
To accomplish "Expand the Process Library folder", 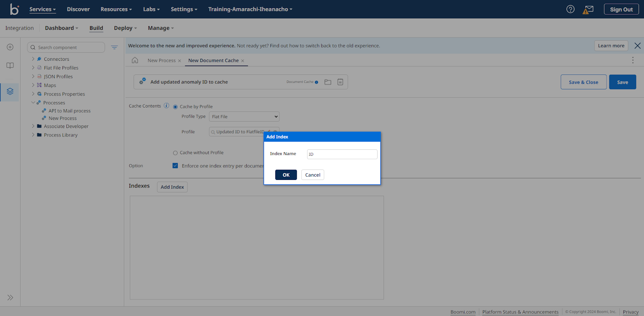I will 33,135.
